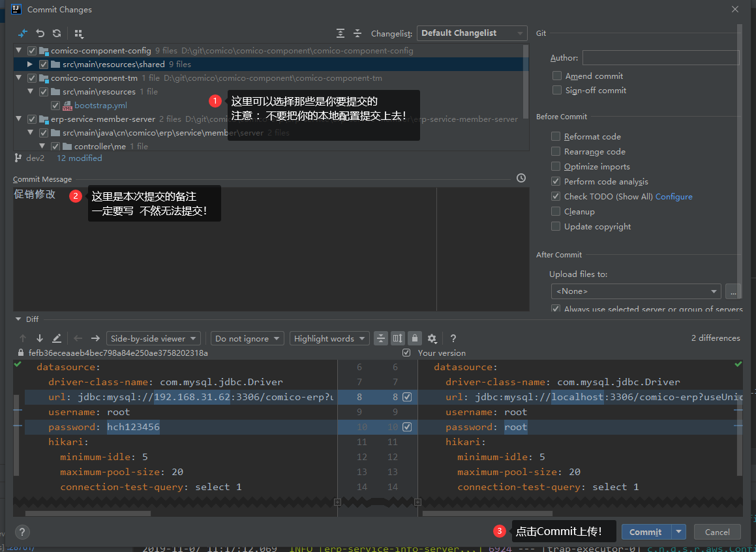This screenshot has width=756, height=552.
Task: Expand all nodes in changes tree
Action: (x=340, y=33)
